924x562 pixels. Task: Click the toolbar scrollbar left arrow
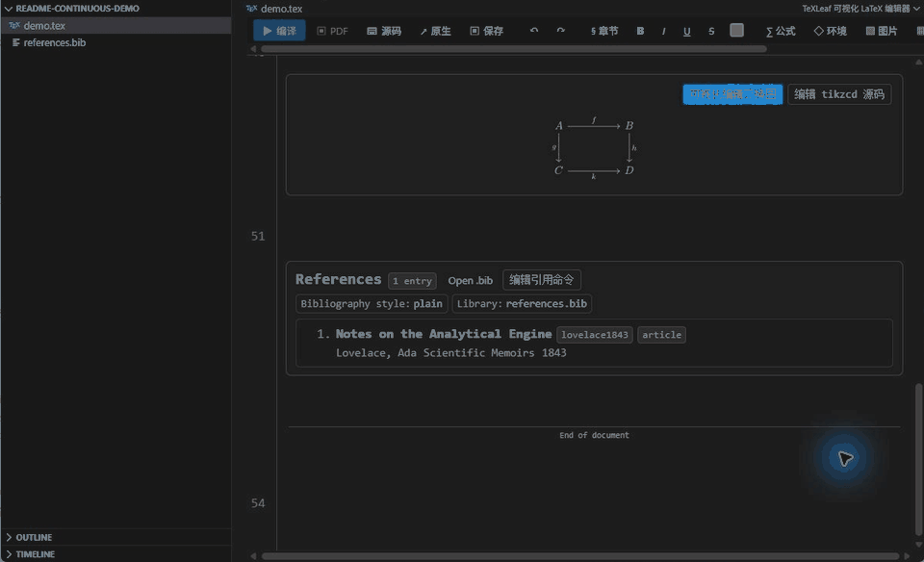coord(253,49)
